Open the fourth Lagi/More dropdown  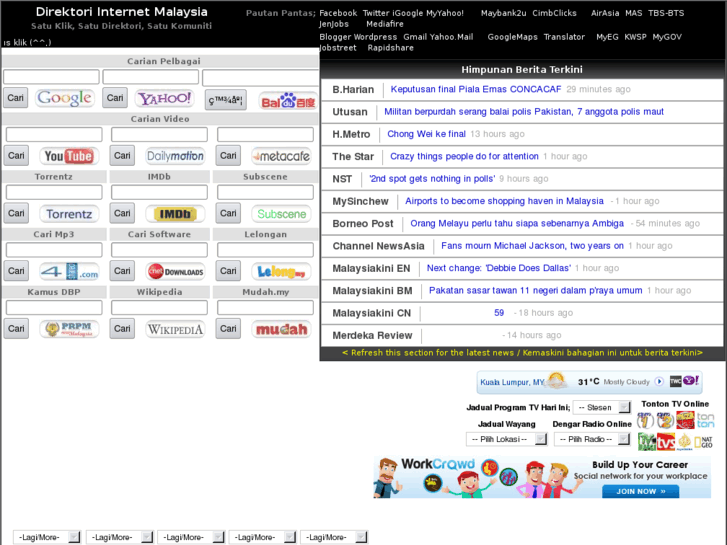click(x=262, y=537)
